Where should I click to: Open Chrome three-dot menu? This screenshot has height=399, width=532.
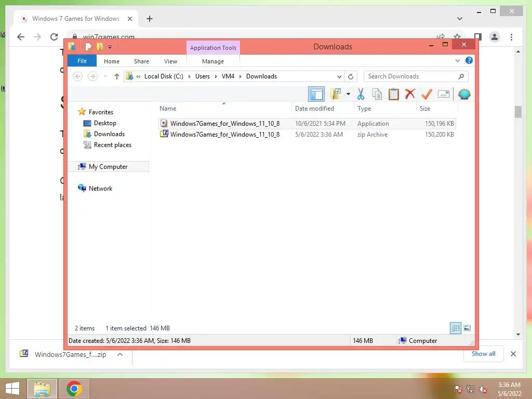511,37
